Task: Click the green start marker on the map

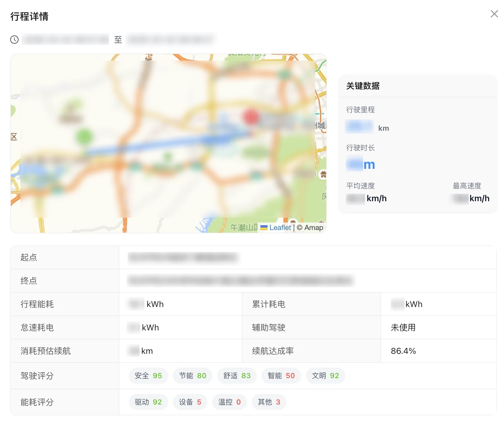Action: (x=85, y=136)
